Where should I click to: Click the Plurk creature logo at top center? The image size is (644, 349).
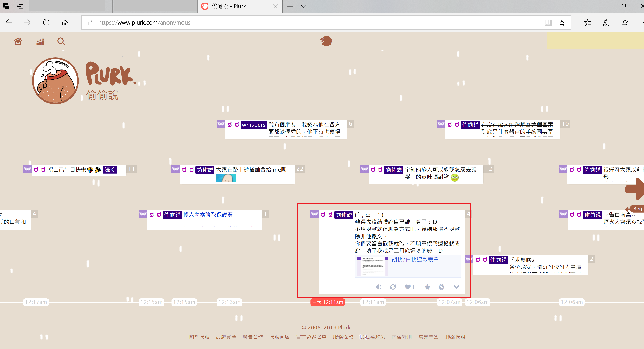pyautogui.click(x=326, y=41)
